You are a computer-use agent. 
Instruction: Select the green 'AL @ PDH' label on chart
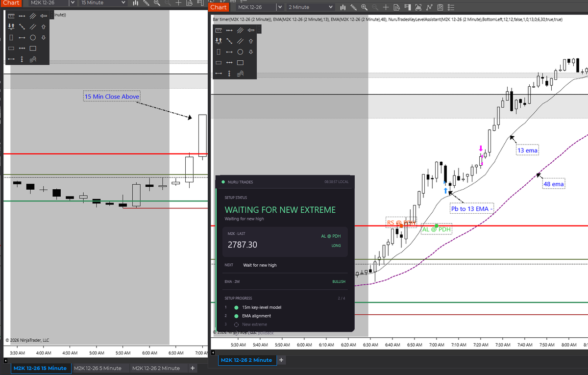coord(437,229)
